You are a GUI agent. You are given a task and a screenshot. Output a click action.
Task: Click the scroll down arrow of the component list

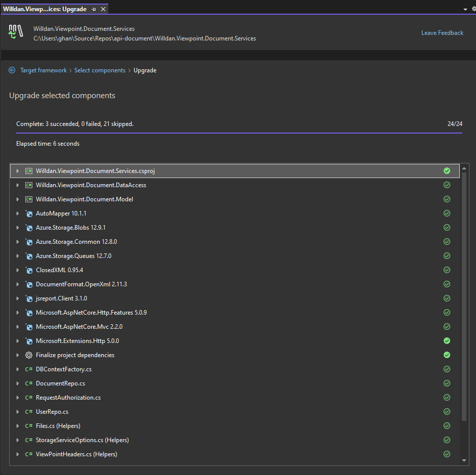464,460
